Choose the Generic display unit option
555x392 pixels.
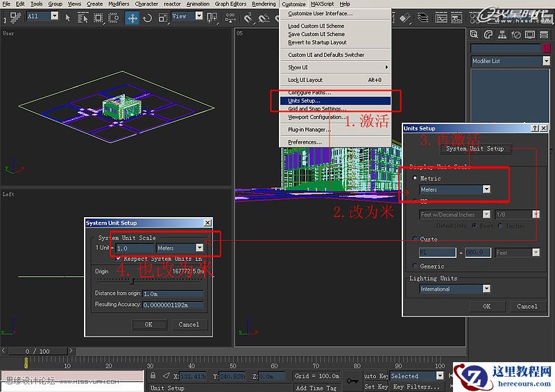[x=415, y=266]
